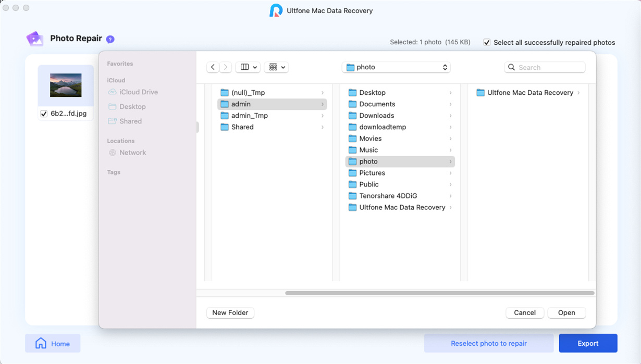Click the New Folder button
The height and width of the screenshot is (364, 641).
230,312
